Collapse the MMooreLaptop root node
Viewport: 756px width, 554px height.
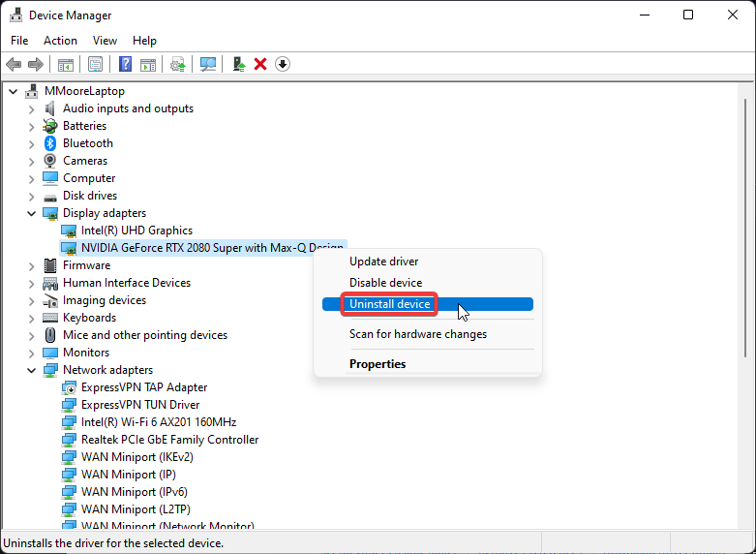(14, 91)
